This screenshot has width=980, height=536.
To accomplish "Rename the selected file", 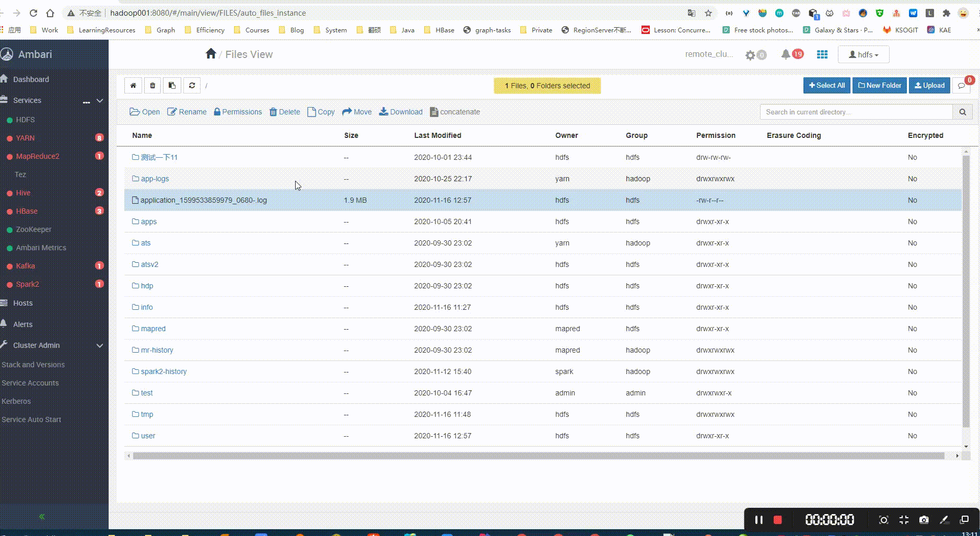I will [x=186, y=112].
